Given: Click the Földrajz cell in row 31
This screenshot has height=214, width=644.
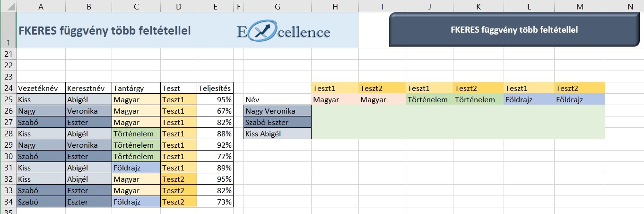Looking at the screenshot, I should (136, 168).
